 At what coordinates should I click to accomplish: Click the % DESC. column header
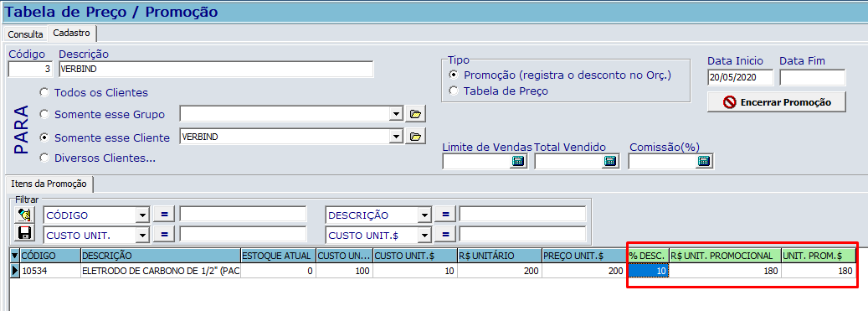[648, 256]
